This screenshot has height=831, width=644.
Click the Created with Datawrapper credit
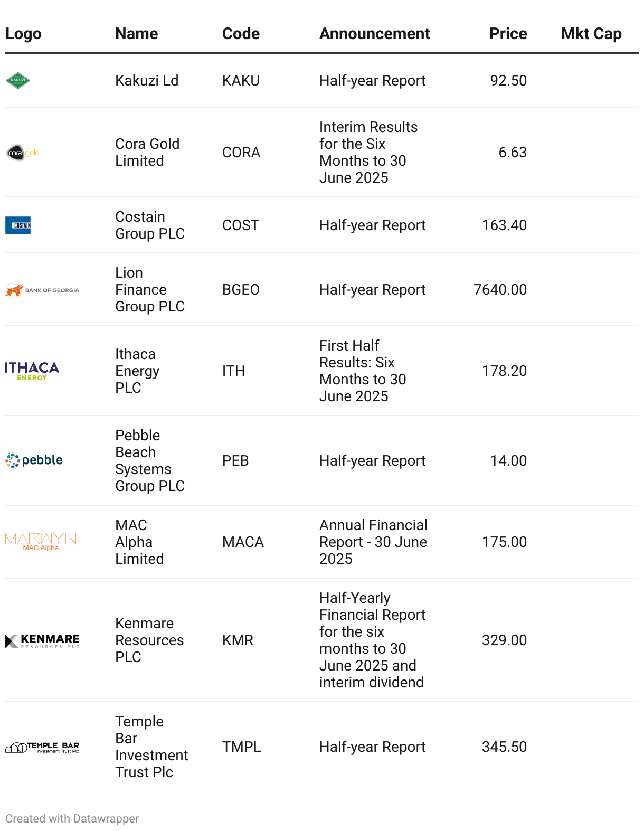[x=72, y=818]
